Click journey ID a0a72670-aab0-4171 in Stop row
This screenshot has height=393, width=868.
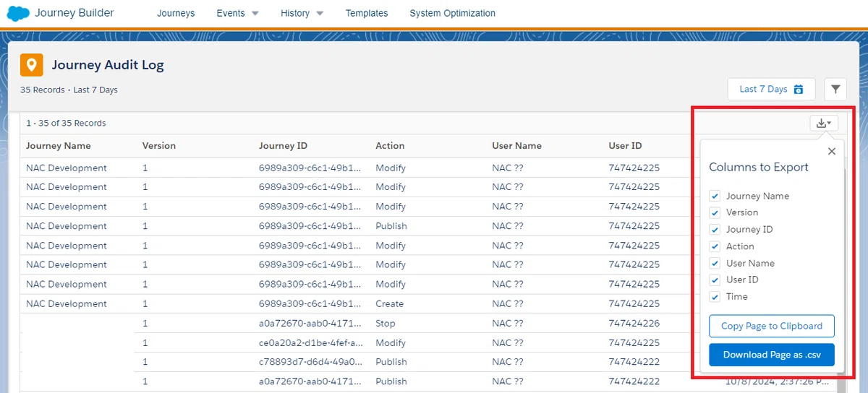tap(310, 323)
